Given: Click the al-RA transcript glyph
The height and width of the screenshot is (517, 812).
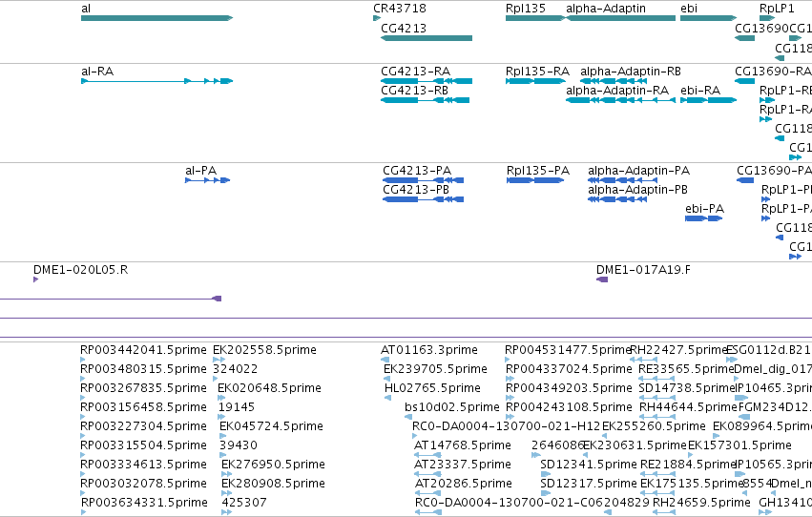Looking at the screenshot, I should [x=156, y=81].
